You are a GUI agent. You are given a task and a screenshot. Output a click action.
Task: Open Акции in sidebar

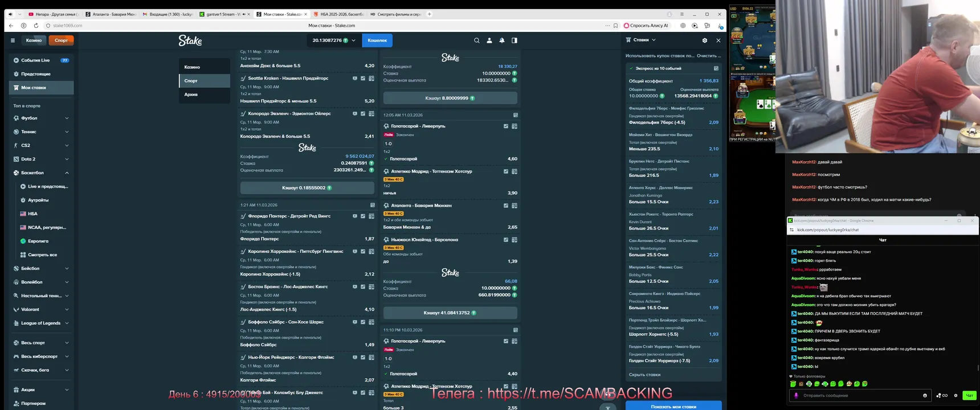pos(41,390)
